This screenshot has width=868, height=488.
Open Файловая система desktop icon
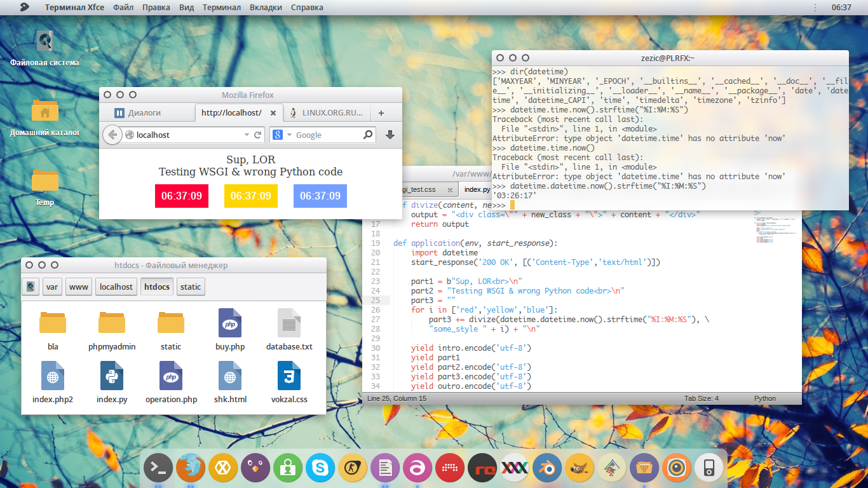pyautogui.click(x=44, y=48)
